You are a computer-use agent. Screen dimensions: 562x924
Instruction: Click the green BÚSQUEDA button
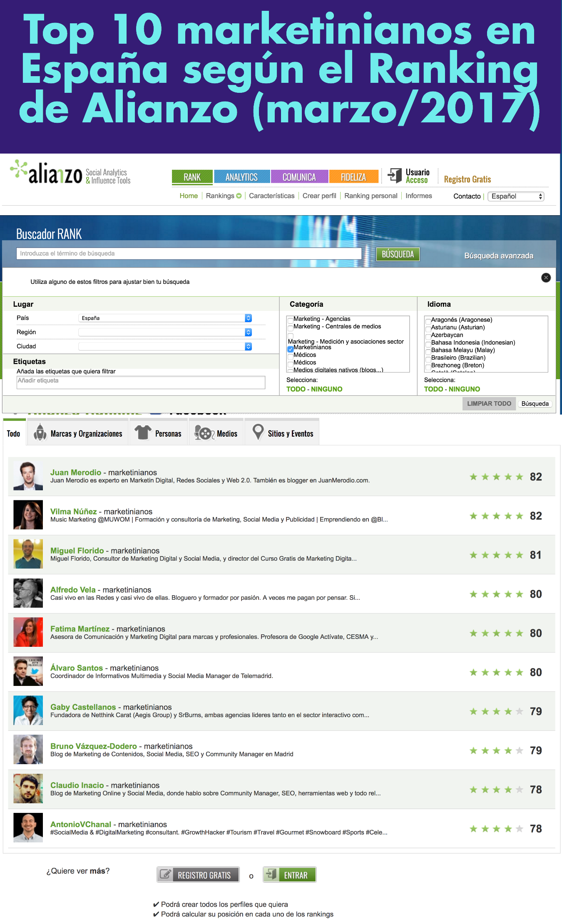point(398,254)
